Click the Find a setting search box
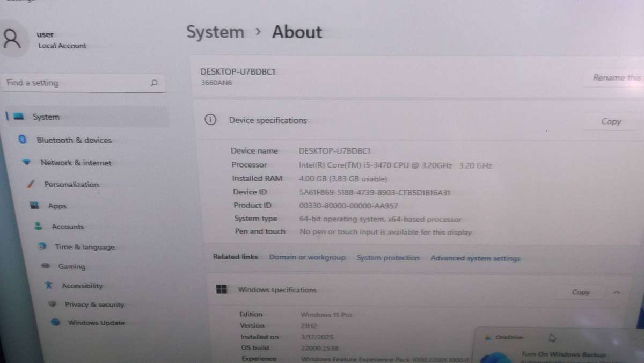This screenshot has height=363, width=644. pyautogui.click(x=83, y=83)
